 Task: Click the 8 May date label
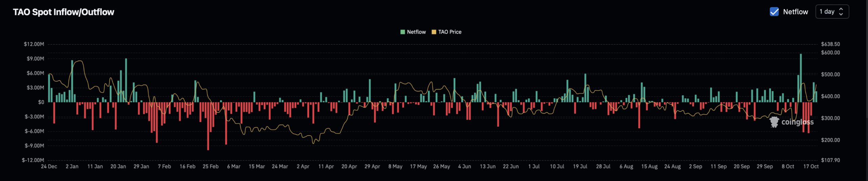click(395, 166)
